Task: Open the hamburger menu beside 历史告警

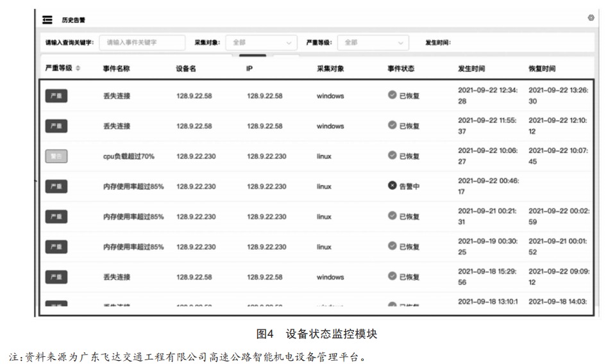Action: point(47,19)
